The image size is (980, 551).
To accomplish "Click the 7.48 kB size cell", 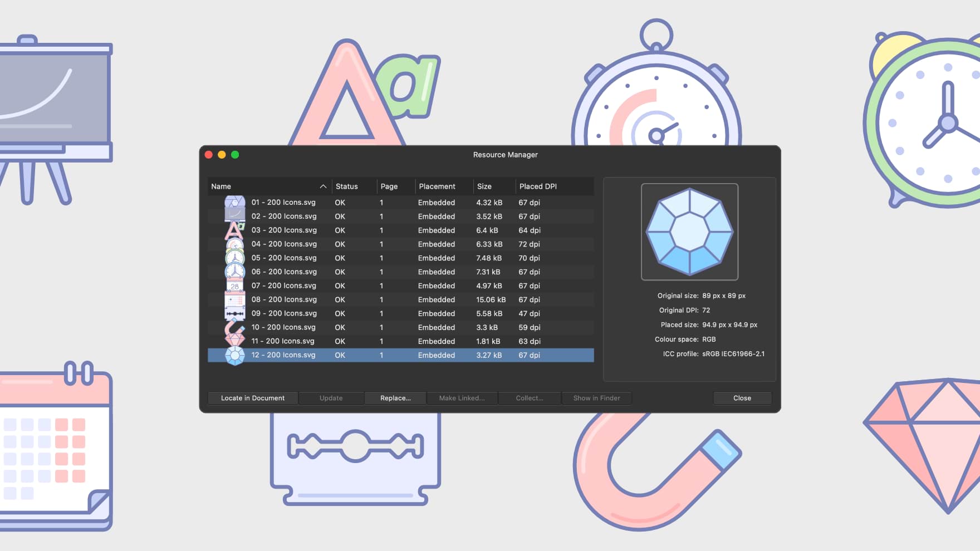I will click(489, 258).
